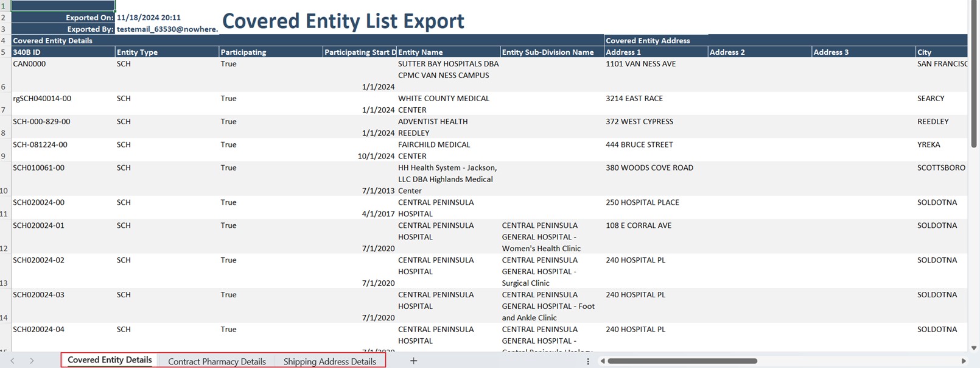Click the vertical scrollbar thumb
This screenshot has width=980, height=368.
tap(973, 73)
